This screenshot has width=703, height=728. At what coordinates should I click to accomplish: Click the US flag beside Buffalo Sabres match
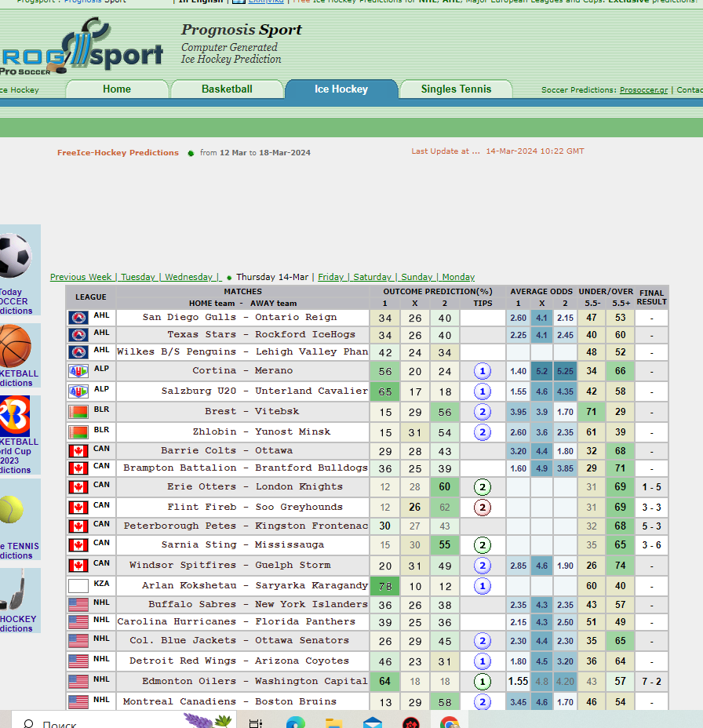(x=78, y=604)
